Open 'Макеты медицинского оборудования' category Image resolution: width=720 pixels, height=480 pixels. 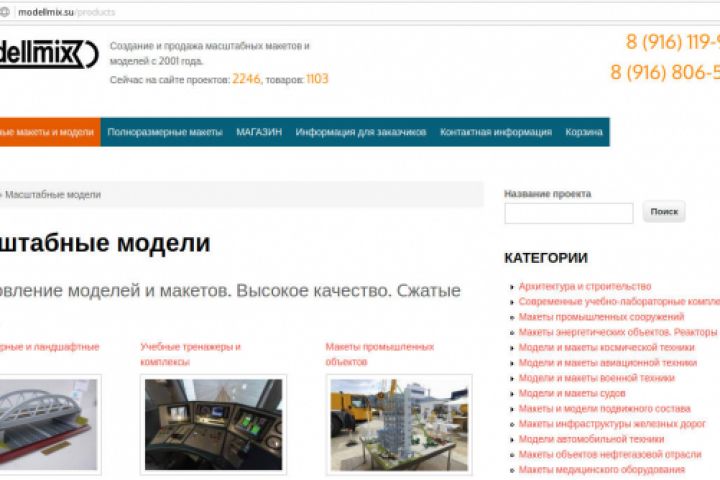pos(602,469)
